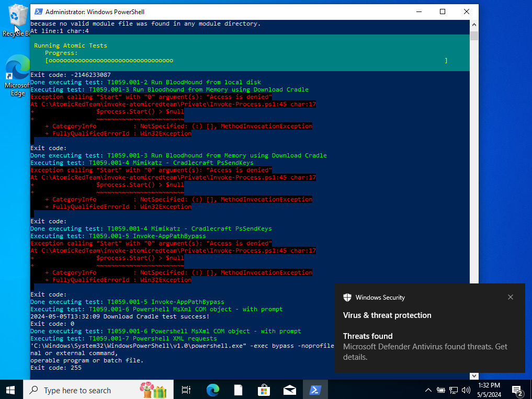Open Task View on the taskbar

[x=186, y=390]
